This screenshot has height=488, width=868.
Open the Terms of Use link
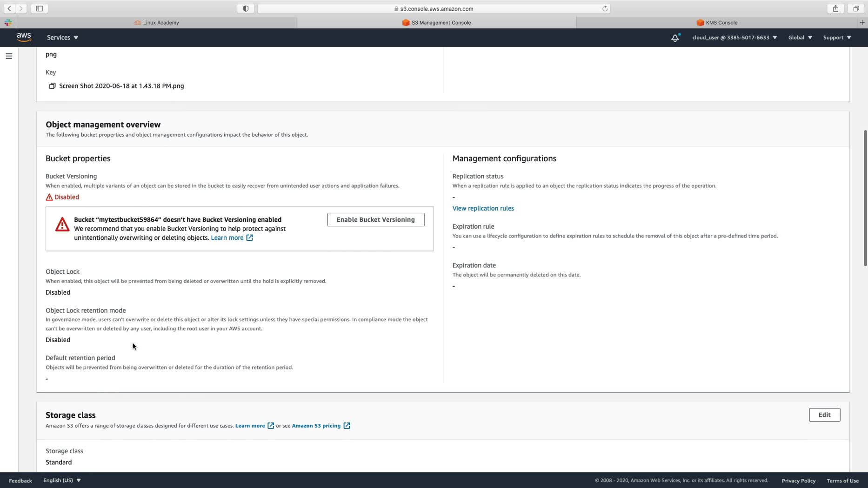(x=842, y=481)
